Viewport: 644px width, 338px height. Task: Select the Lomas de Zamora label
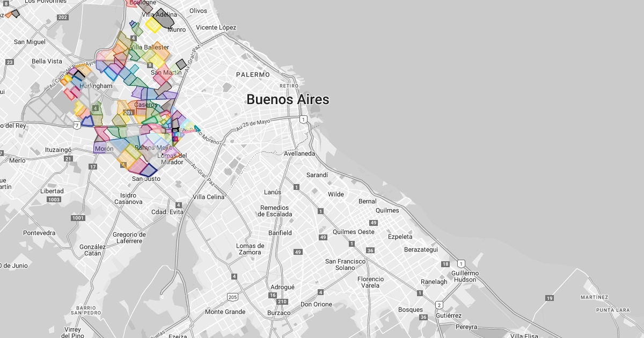(250, 249)
